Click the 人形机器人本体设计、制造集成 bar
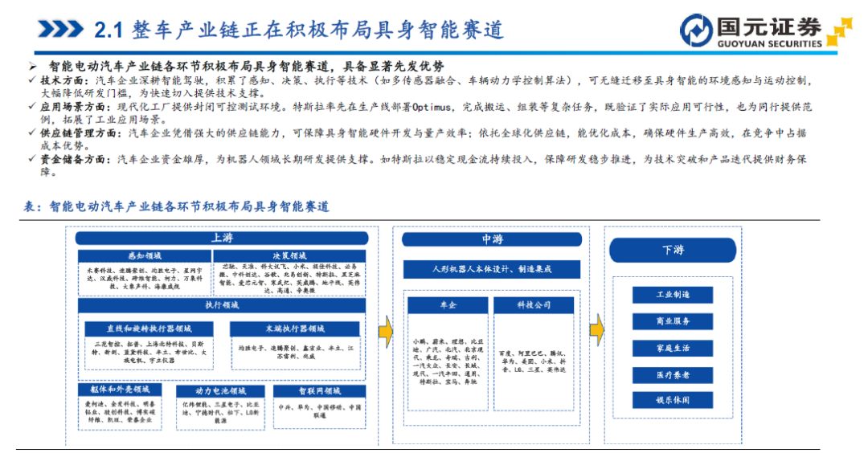 (492, 269)
